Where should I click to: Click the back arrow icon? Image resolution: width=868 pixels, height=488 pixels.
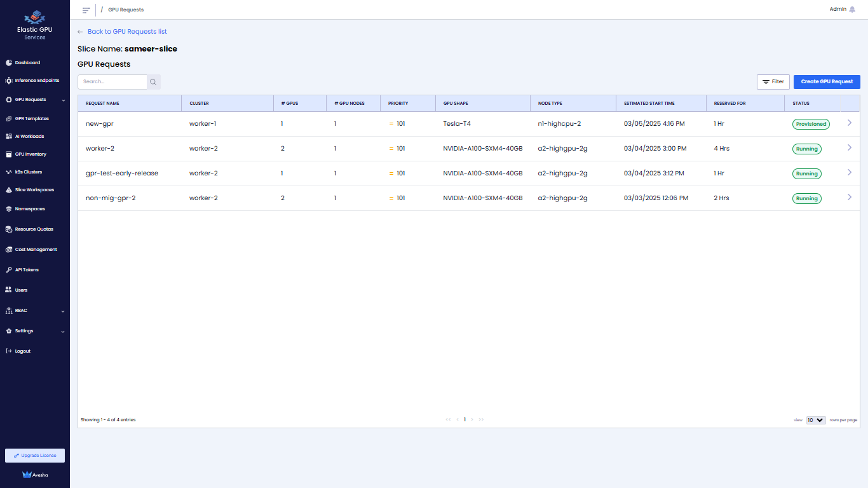(x=80, y=32)
